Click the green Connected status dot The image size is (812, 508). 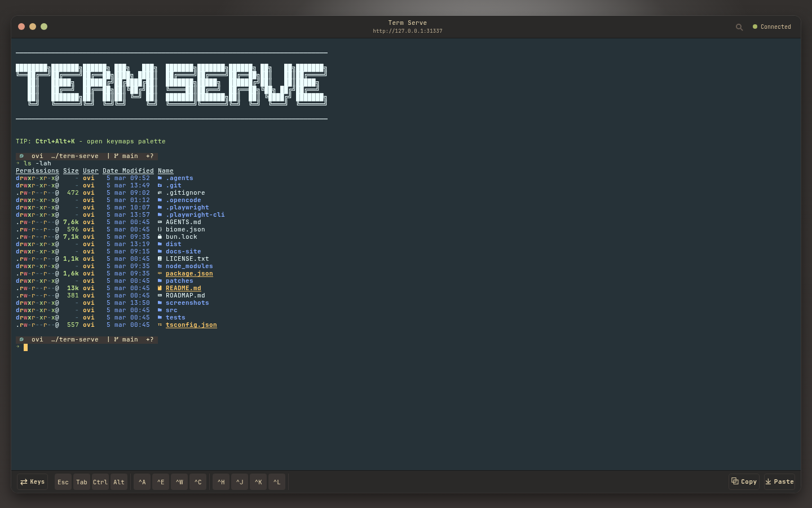(x=755, y=27)
